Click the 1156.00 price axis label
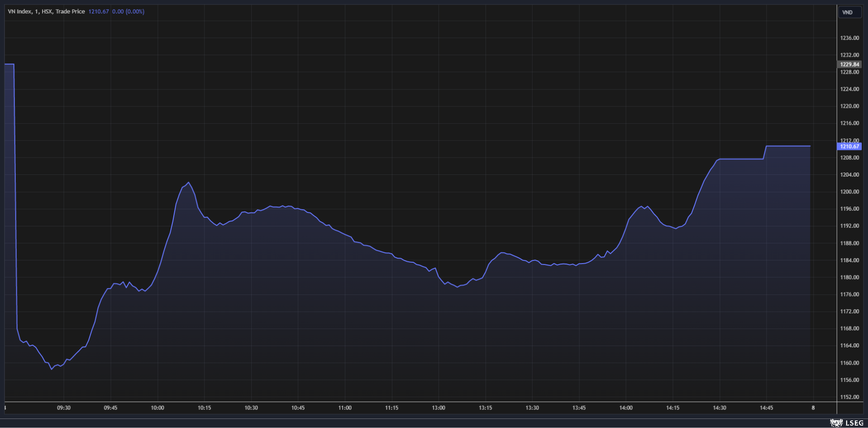 click(x=849, y=380)
